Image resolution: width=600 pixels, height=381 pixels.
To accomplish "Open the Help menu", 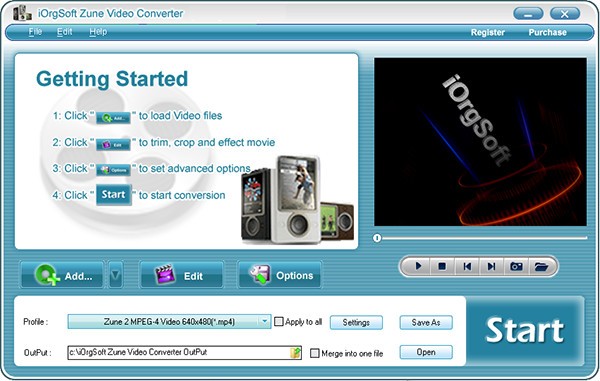I will [x=98, y=32].
